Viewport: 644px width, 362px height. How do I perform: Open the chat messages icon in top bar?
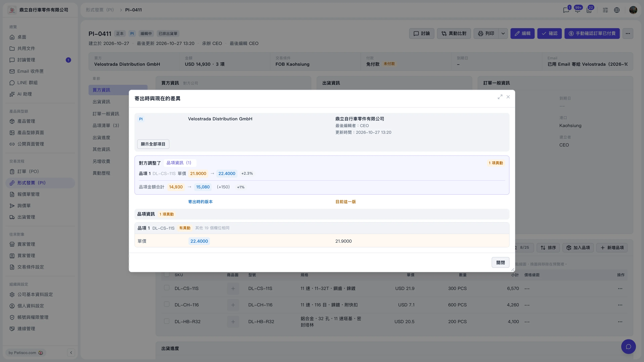click(x=566, y=10)
